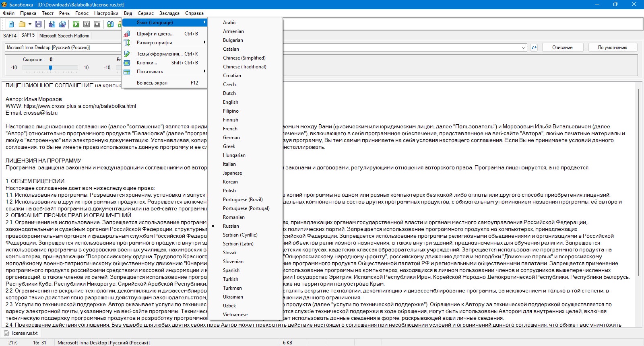Screen dimensions: 644x346
Task: Click the refresh voices arrows icon
Action: click(x=534, y=47)
